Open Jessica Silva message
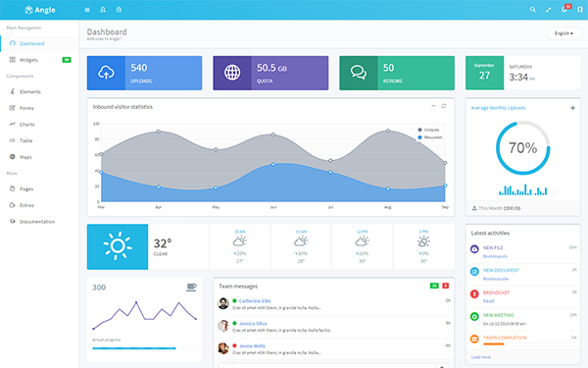The height and width of the screenshot is (368, 588). point(334,327)
